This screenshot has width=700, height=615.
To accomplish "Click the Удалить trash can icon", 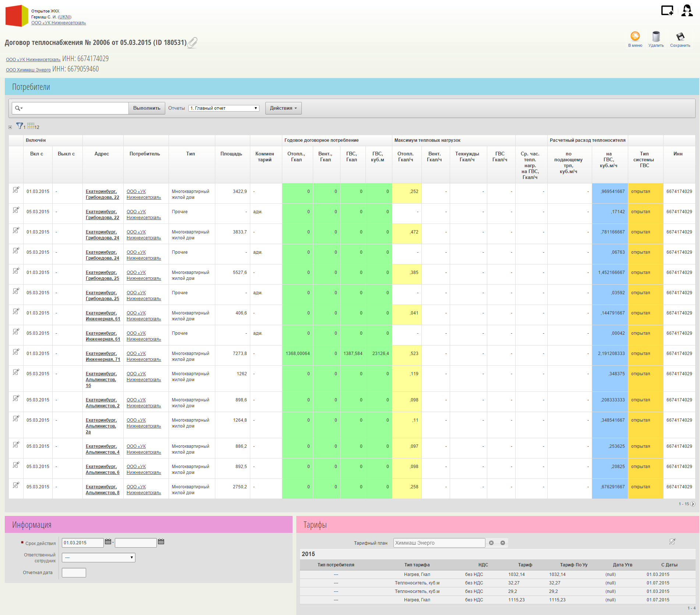I will coord(656,37).
